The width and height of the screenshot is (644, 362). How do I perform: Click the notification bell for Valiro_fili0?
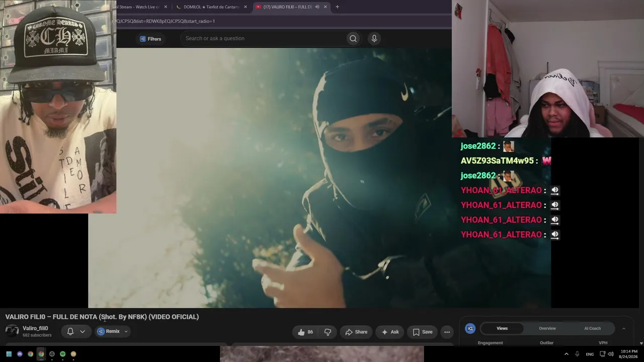coord(70,332)
